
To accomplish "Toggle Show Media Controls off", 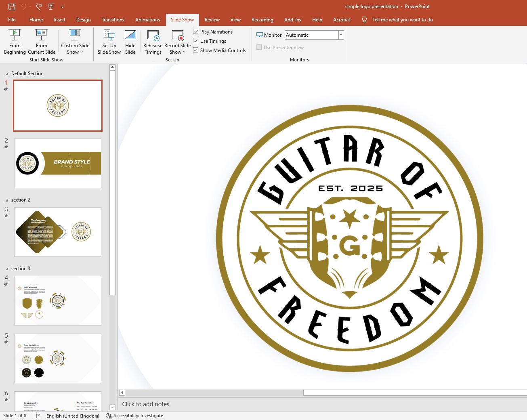I will 195,50.
